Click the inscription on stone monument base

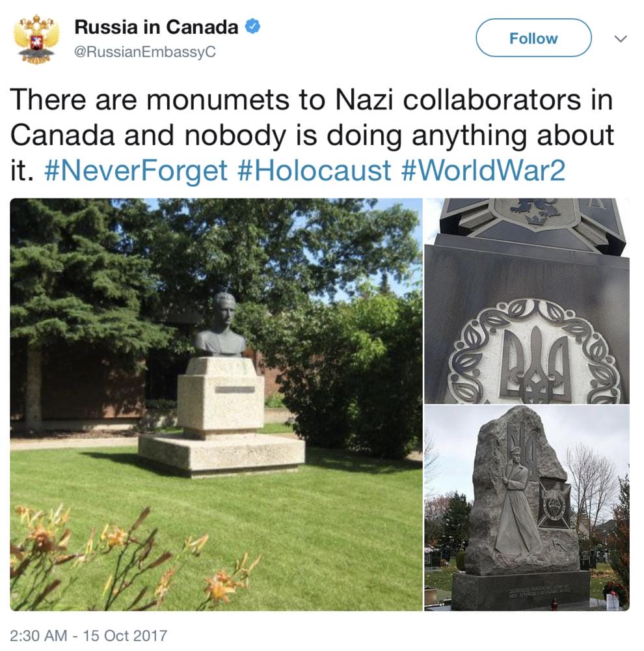coord(539,592)
